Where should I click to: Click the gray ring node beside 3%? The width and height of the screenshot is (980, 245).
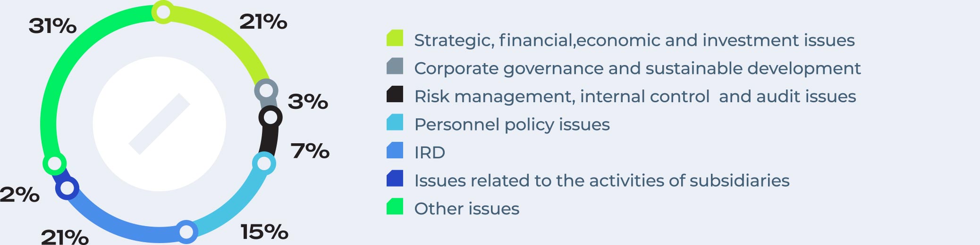coord(266,90)
